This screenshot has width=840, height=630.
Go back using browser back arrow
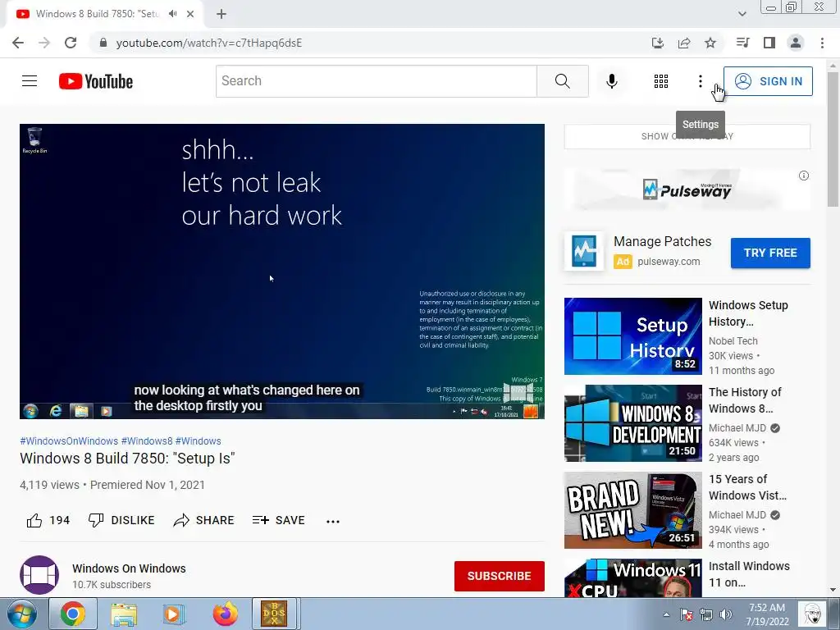click(x=18, y=43)
